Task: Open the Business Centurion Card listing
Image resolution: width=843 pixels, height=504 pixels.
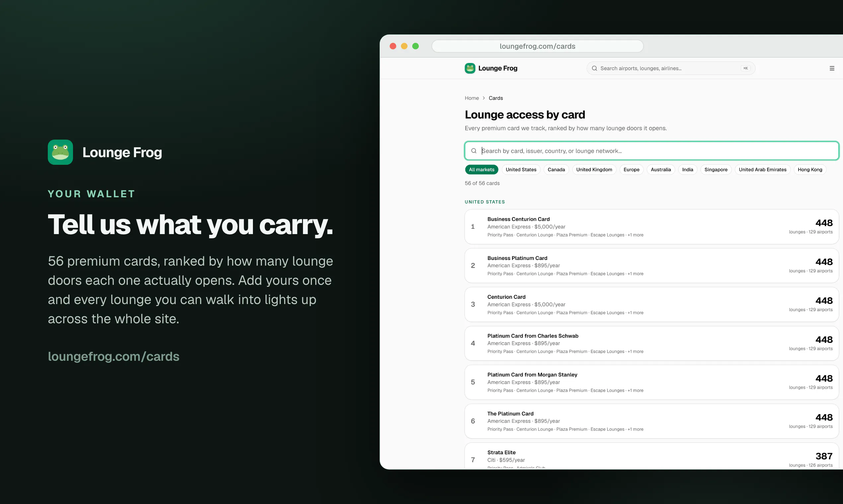Action: pyautogui.click(x=651, y=226)
